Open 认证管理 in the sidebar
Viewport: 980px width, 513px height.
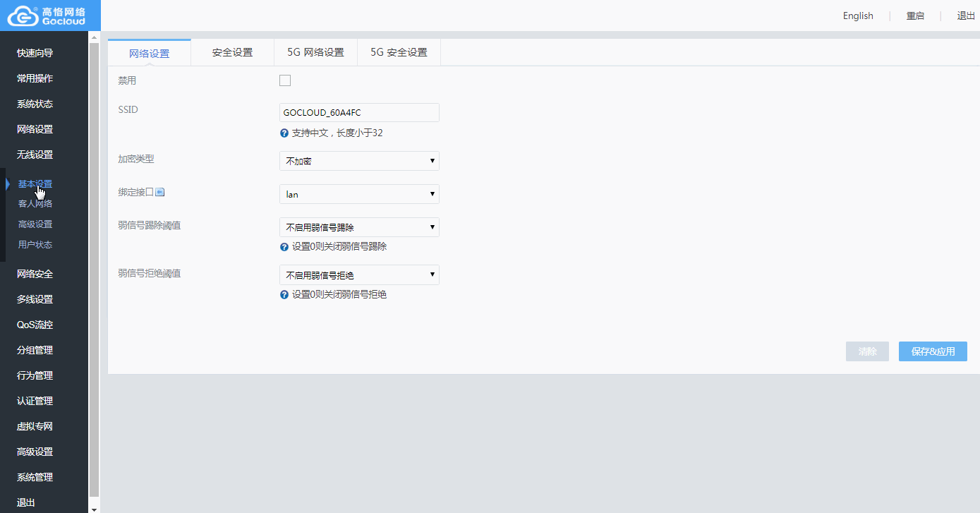35,401
